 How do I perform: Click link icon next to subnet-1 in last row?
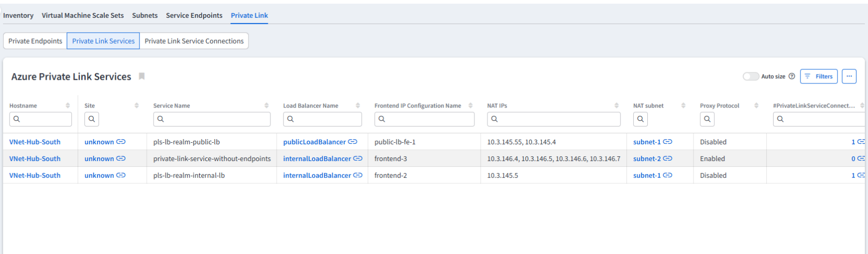pos(667,175)
